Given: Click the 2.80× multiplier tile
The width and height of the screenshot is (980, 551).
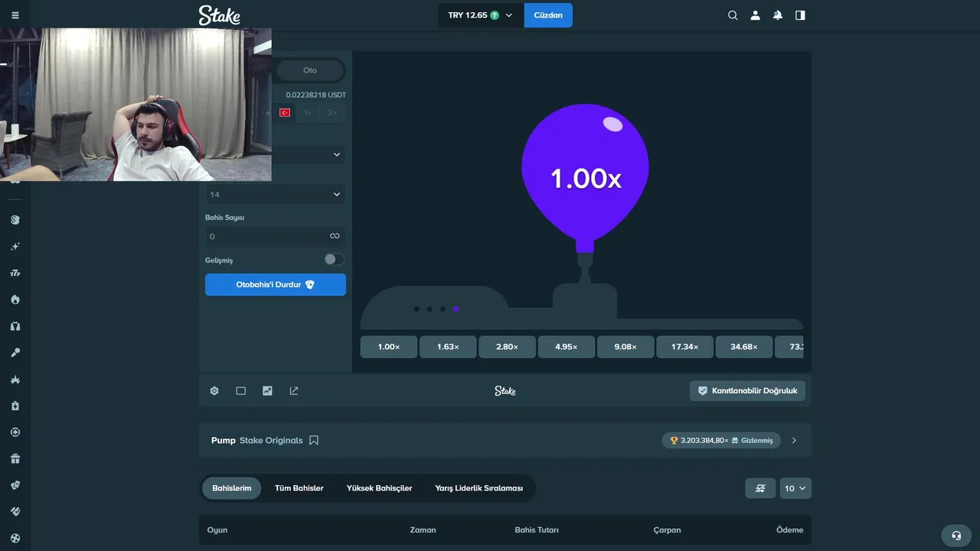Looking at the screenshot, I should coord(507,347).
